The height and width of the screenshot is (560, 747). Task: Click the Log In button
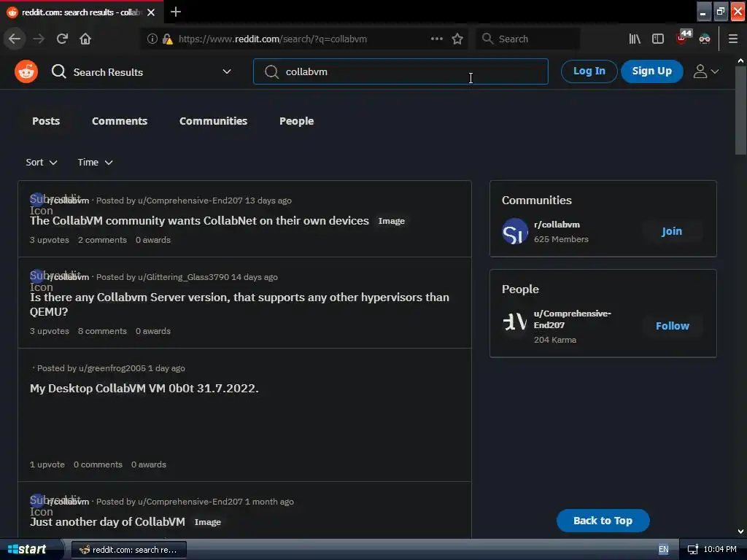[x=589, y=71]
